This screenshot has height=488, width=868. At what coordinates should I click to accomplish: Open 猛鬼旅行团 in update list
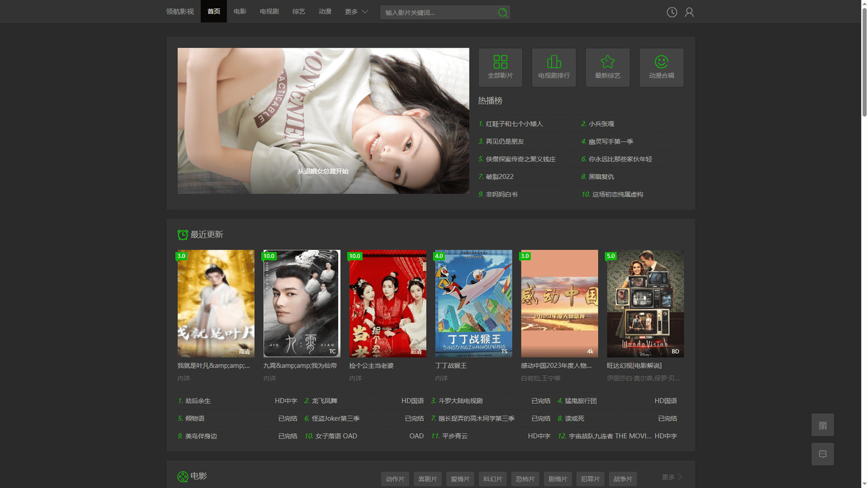point(580,401)
